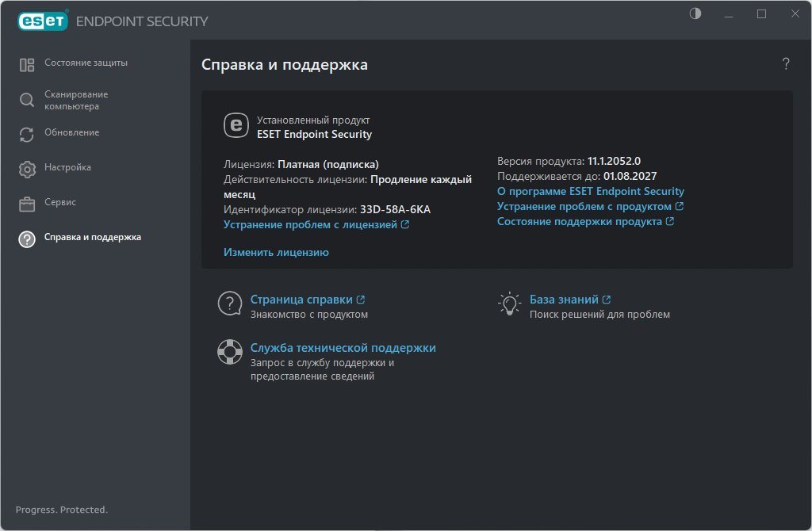
Task: Click the lifebuoy technical support icon
Action: [x=230, y=352]
